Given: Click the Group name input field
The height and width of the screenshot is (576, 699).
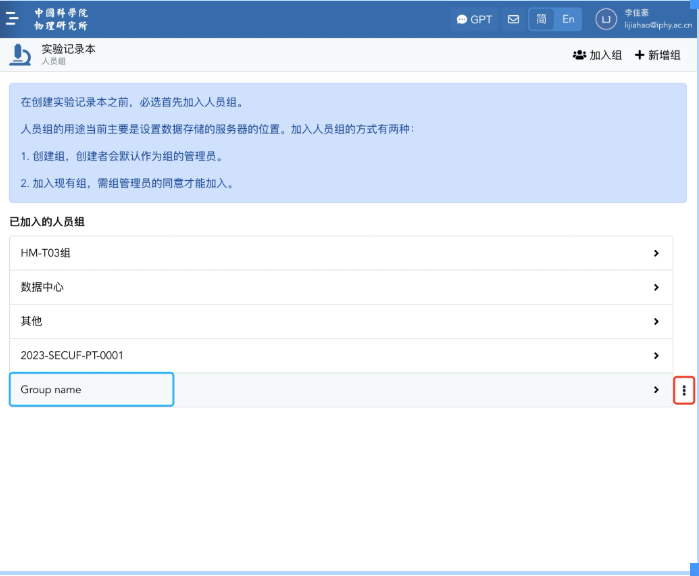Looking at the screenshot, I should coord(91,389).
